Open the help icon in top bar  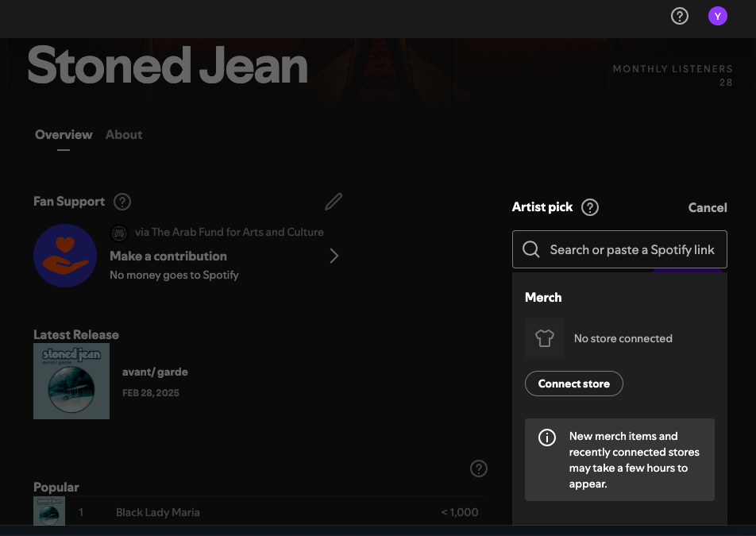point(679,16)
